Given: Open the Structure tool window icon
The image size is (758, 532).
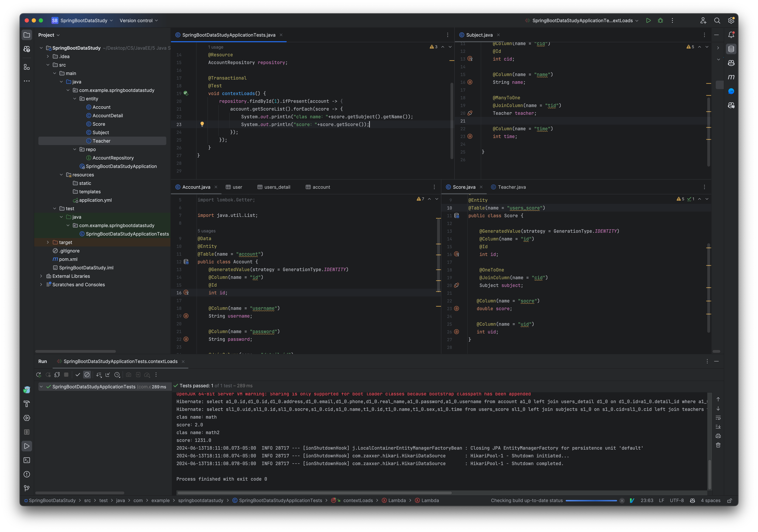Looking at the screenshot, I should [x=27, y=67].
